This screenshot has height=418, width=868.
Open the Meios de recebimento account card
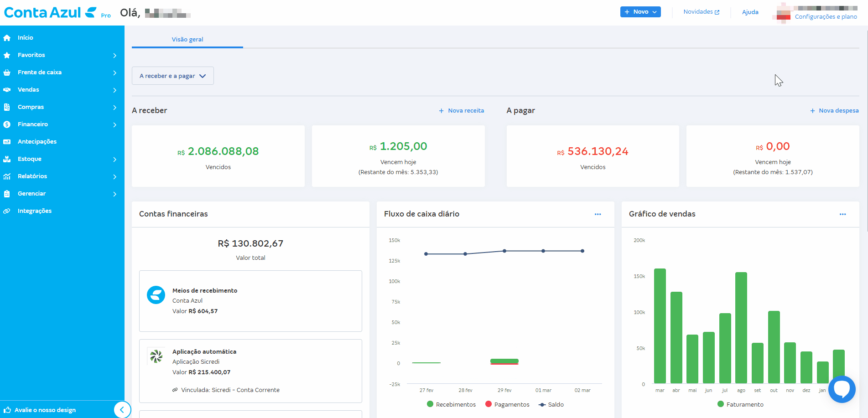click(250, 301)
